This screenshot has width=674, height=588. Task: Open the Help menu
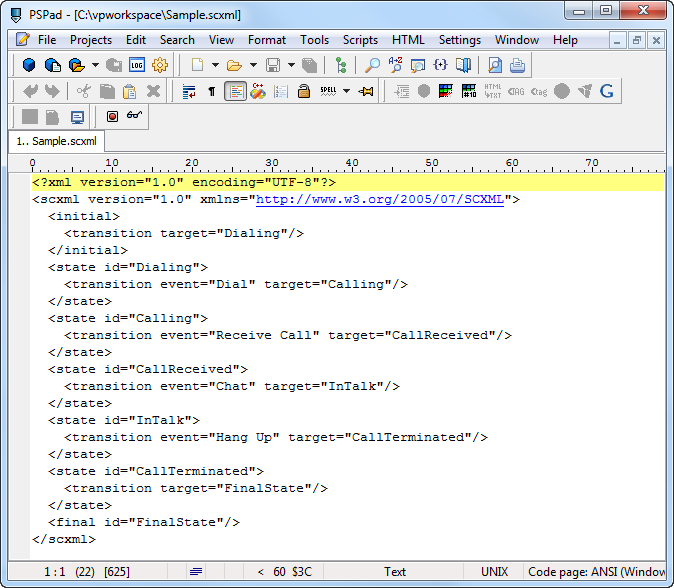tap(565, 40)
